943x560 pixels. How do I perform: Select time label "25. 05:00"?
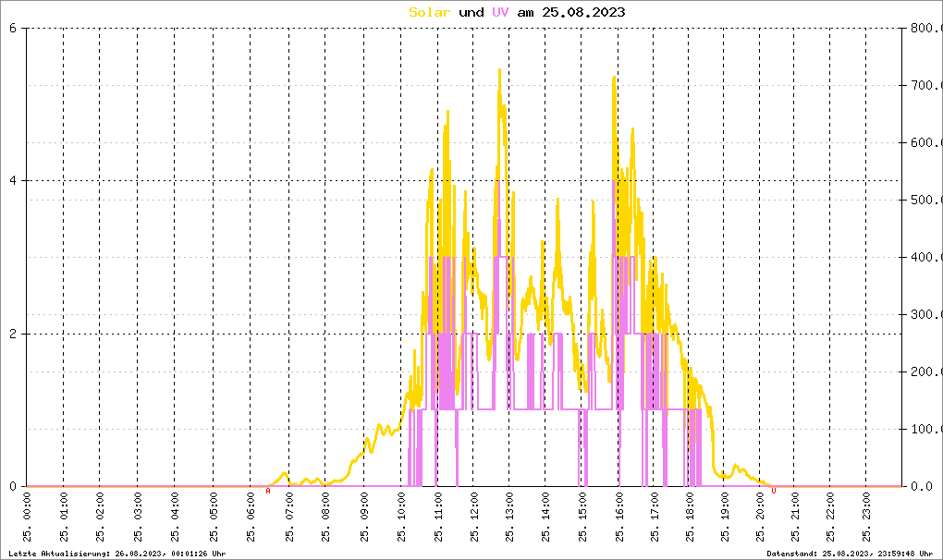(214, 517)
